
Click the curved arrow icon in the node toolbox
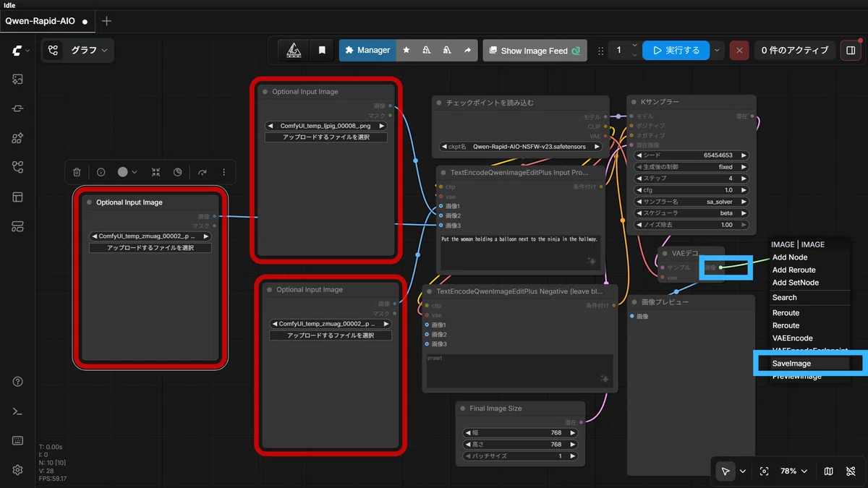pos(202,172)
